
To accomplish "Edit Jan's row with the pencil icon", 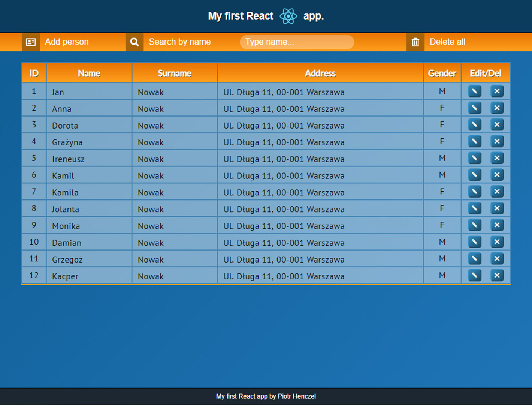I will (475, 91).
